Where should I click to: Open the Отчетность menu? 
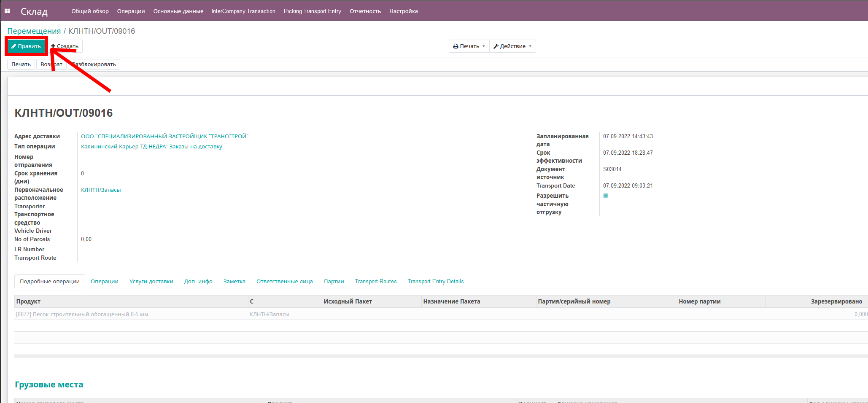pyautogui.click(x=365, y=11)
